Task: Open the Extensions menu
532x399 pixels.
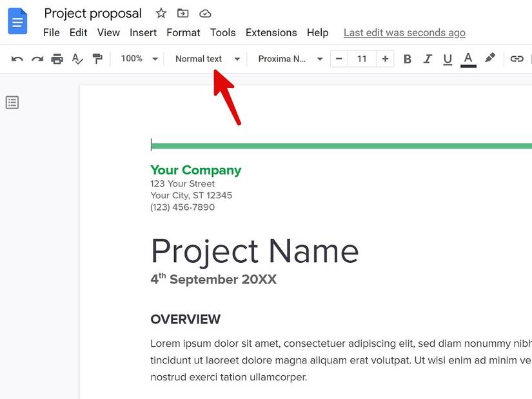Action: click(271, 32)
